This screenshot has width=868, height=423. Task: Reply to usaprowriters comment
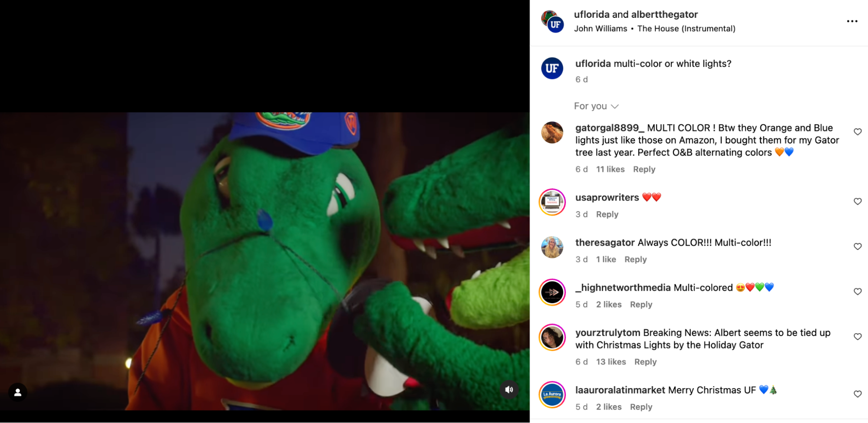click(607, 214)
